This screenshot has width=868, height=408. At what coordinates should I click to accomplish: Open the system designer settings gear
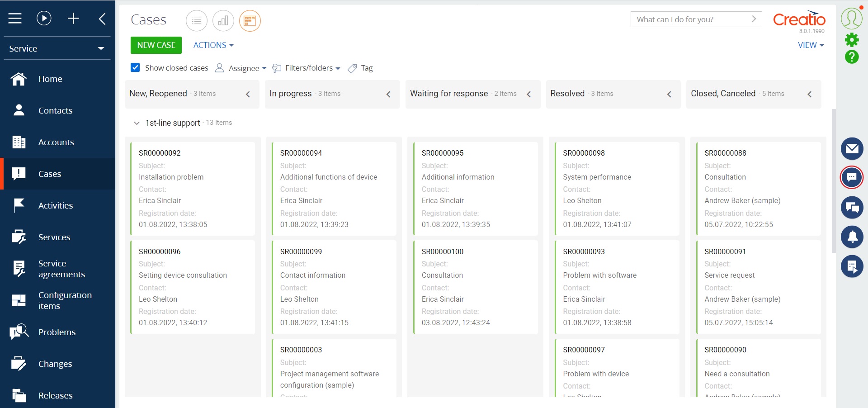852,40
